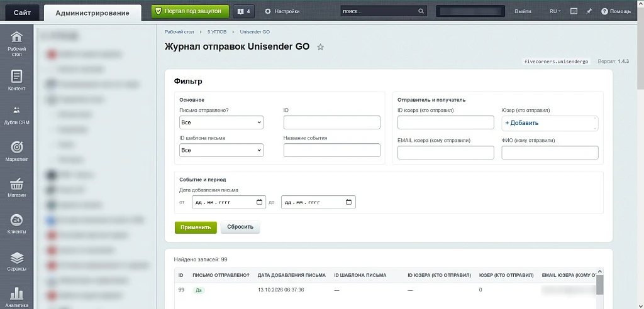
Task: Open notifications counter showing 4
Action: [244, 11]
